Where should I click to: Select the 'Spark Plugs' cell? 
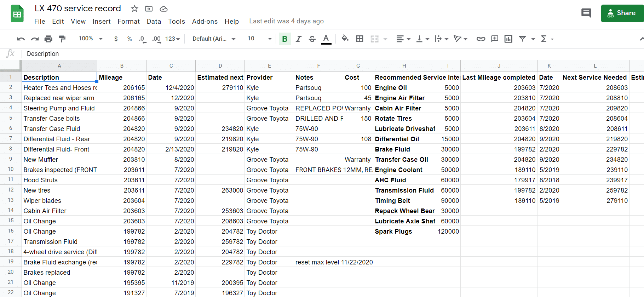tap(404, 232)
